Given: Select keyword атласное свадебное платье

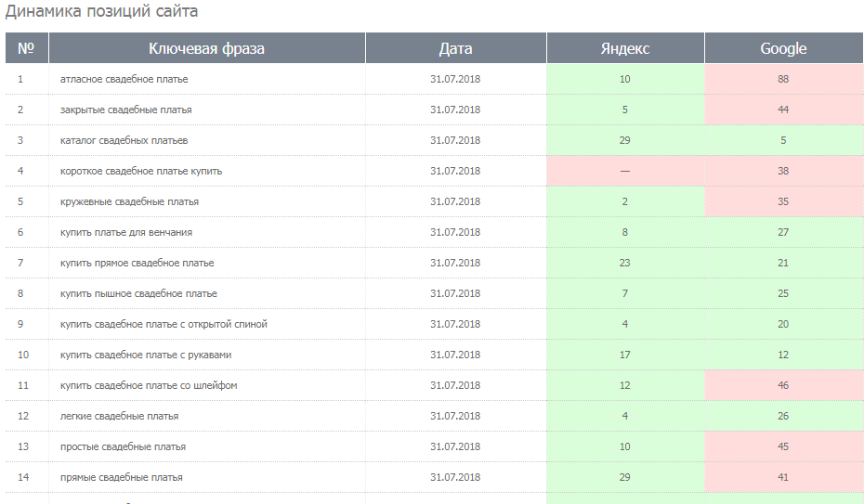Looking at the screenshot, I should [x=124, y=79].
